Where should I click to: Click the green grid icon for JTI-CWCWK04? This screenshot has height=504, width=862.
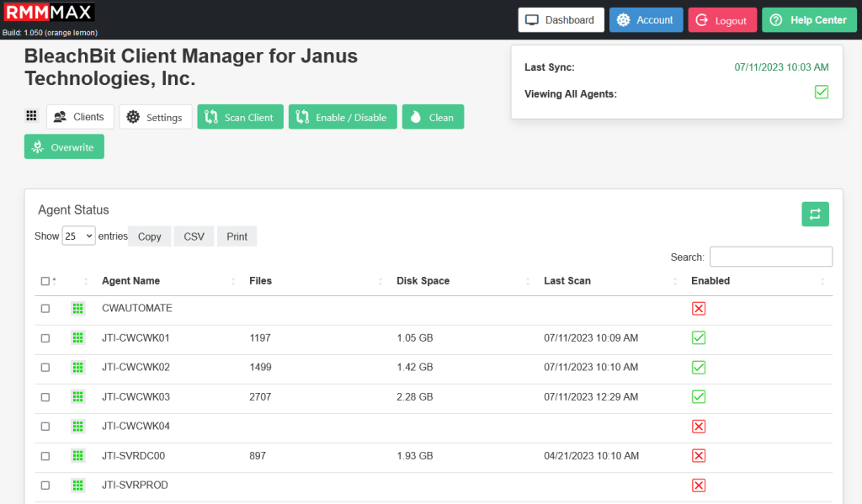pyautogui.click(x=78, y=426)
